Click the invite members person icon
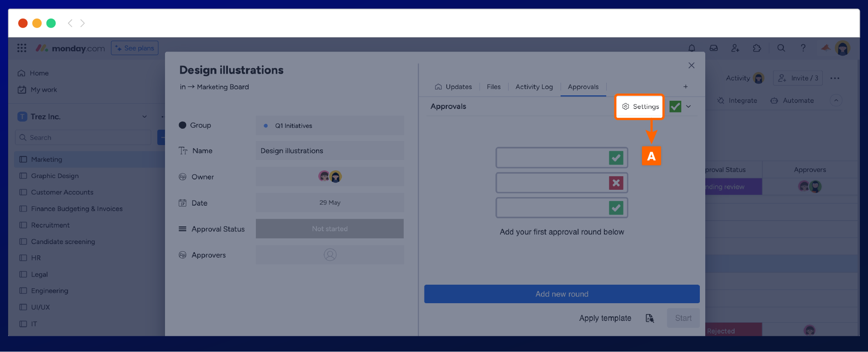Viewport: 868px width, 352px height. point(735,48)
